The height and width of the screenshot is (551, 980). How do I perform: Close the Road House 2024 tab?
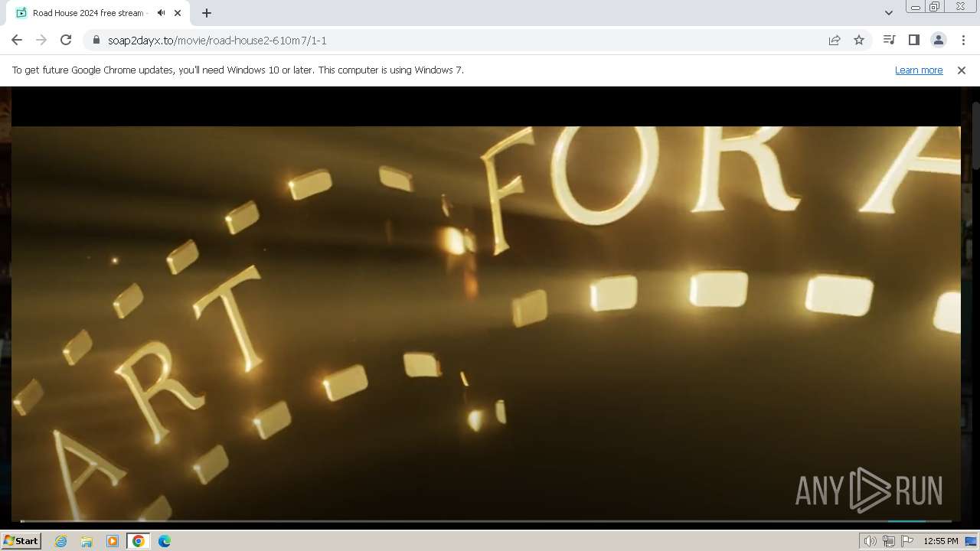pos(178,13)
